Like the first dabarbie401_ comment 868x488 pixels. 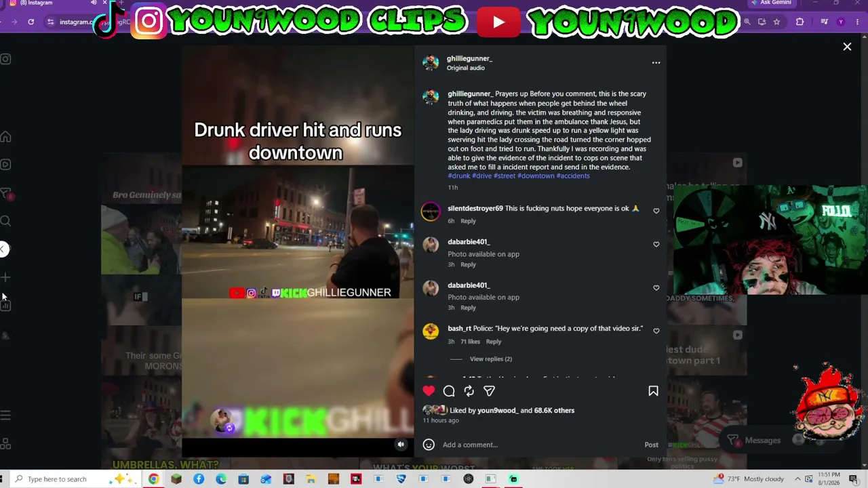[656, 244]
